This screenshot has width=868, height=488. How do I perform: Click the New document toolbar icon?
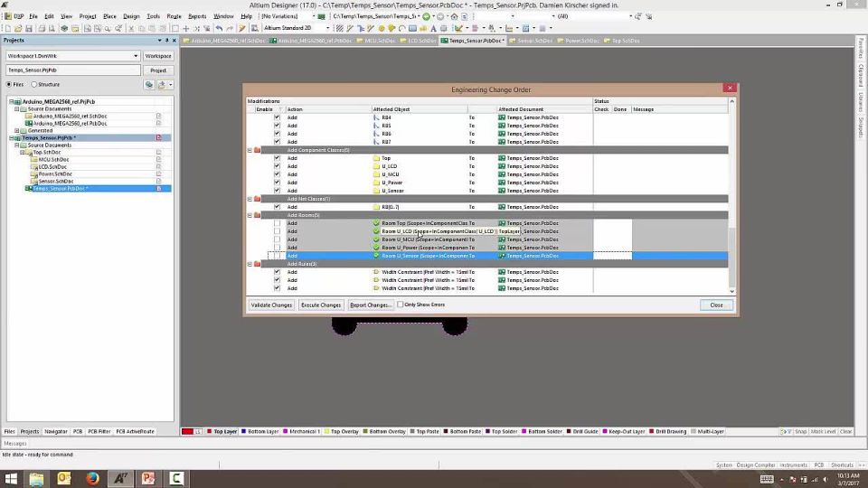pyautogui.click(x=8, y=28)
